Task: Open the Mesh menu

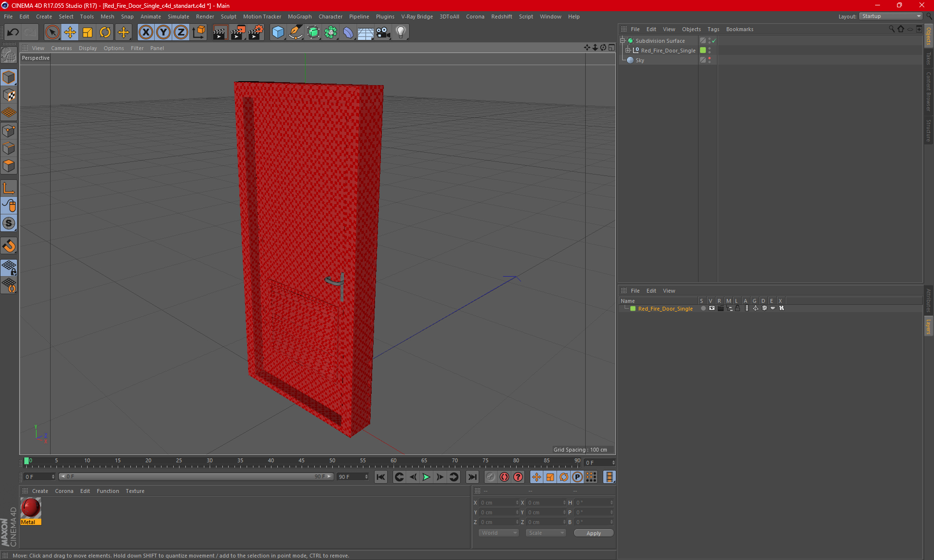Action: coord(107,17)
